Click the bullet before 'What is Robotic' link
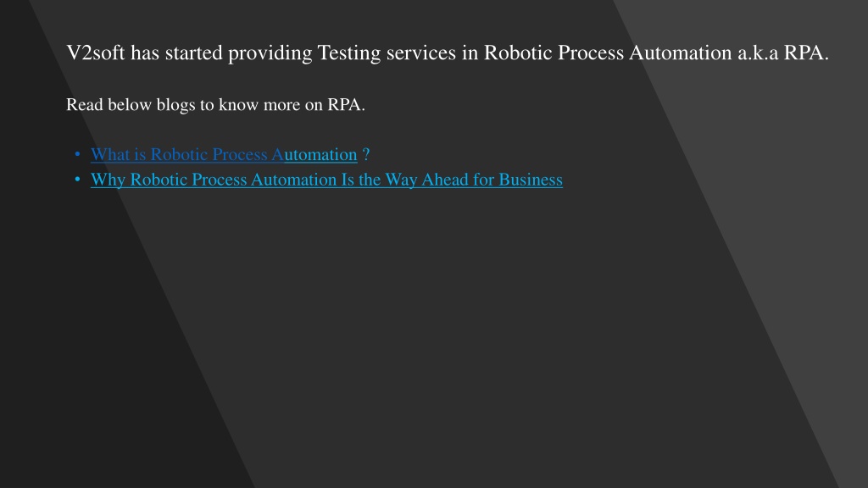Viewport: 868px width, 488px height. coord(77,154)
